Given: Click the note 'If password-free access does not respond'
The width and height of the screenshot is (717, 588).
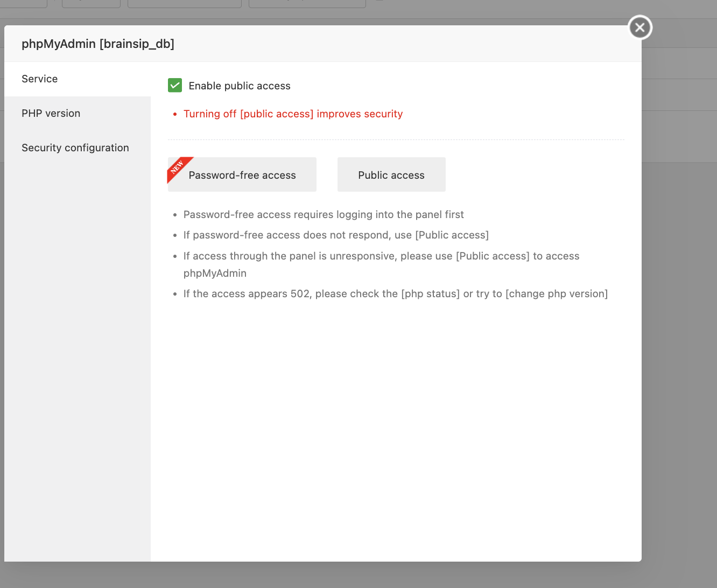Looking at the screenshot, I should [336, 235].
